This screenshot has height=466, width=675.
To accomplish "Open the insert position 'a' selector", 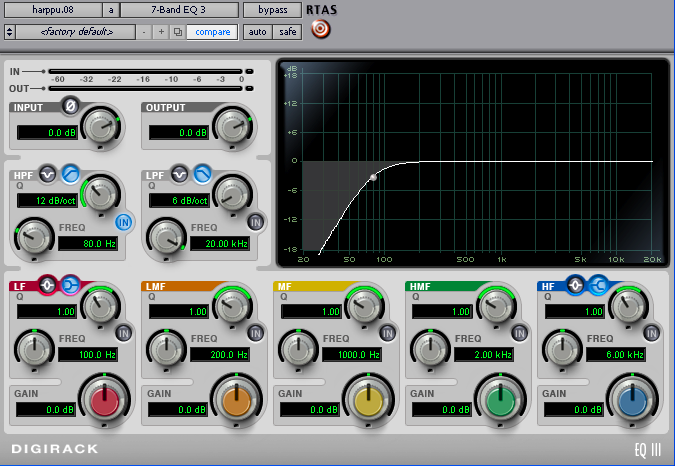I will click(111, 10).
